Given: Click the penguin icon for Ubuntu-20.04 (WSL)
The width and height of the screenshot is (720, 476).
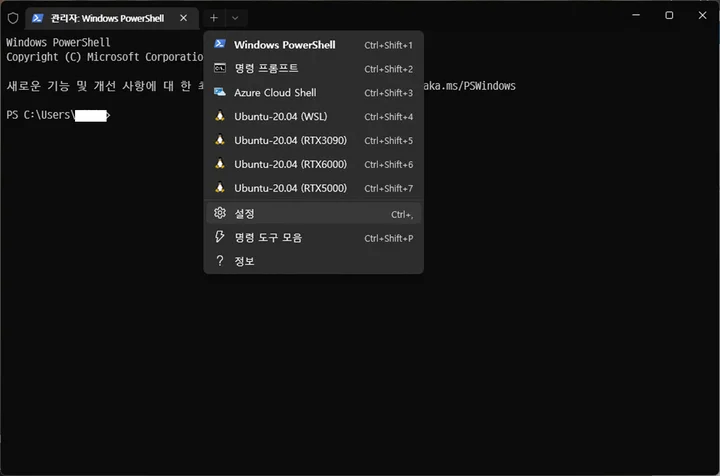Looking at the screenshot, I should (220, 116).
